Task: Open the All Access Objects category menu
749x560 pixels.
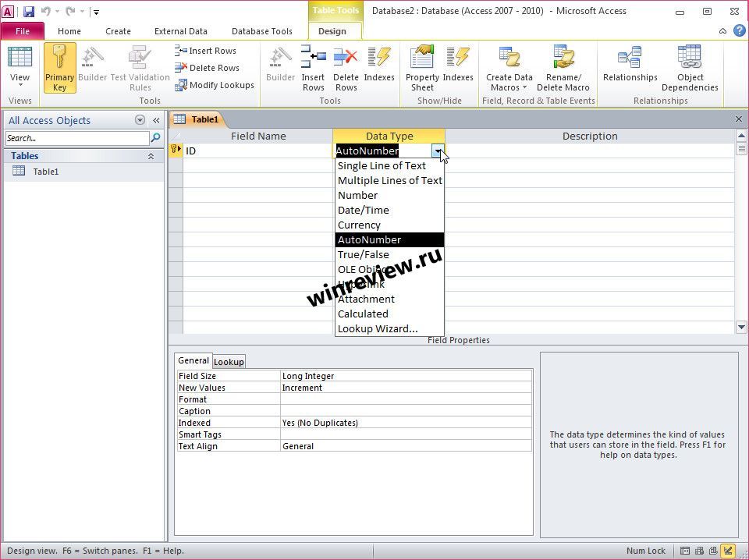Action: click(x=140, y=120)
